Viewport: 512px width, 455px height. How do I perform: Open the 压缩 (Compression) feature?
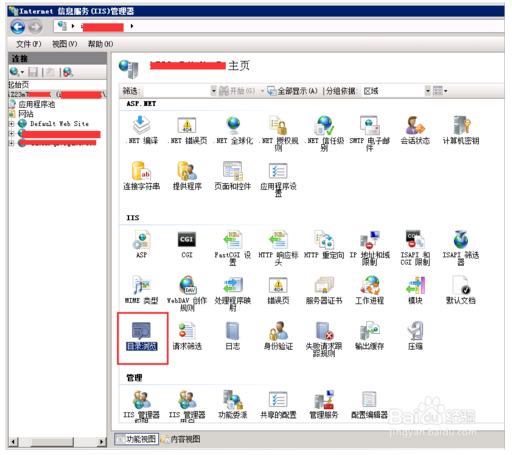tap(415, 336)
